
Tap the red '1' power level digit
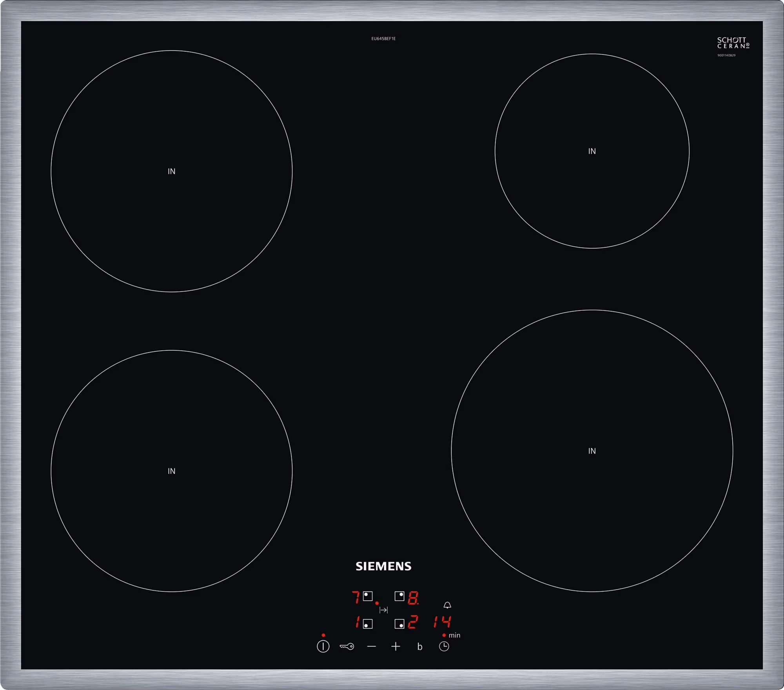pos(358,622)
